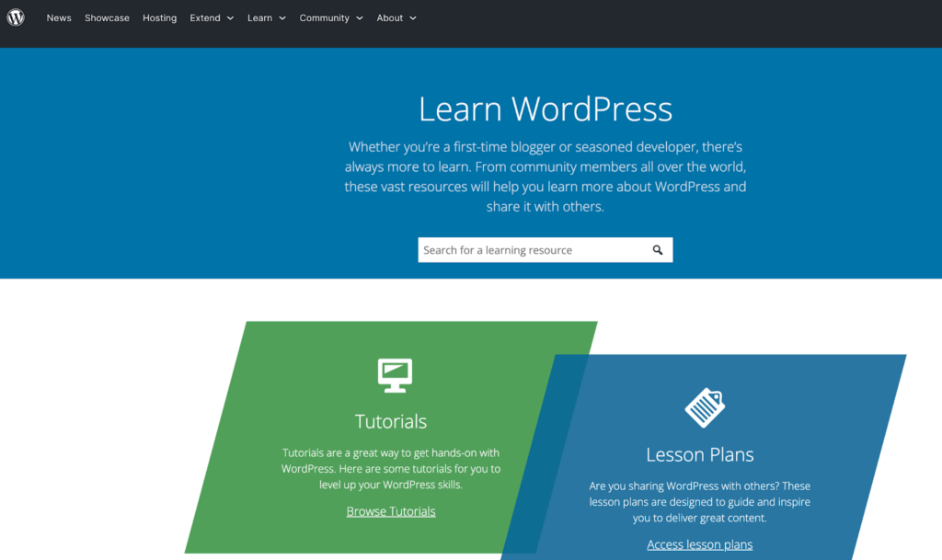Follow the Browse Tutorials link
Image resolution: width=942 pixels, height=560 pixels.
pyautogui.click(x=391, y=511)
